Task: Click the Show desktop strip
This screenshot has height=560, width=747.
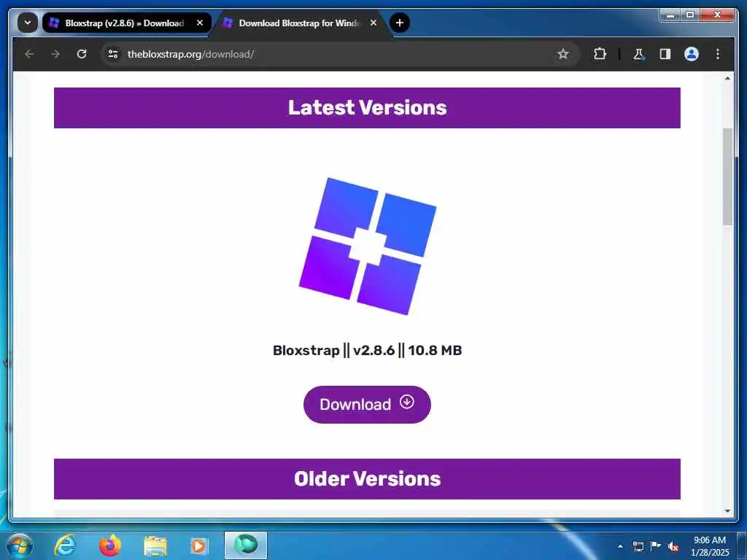Action: 742,545
